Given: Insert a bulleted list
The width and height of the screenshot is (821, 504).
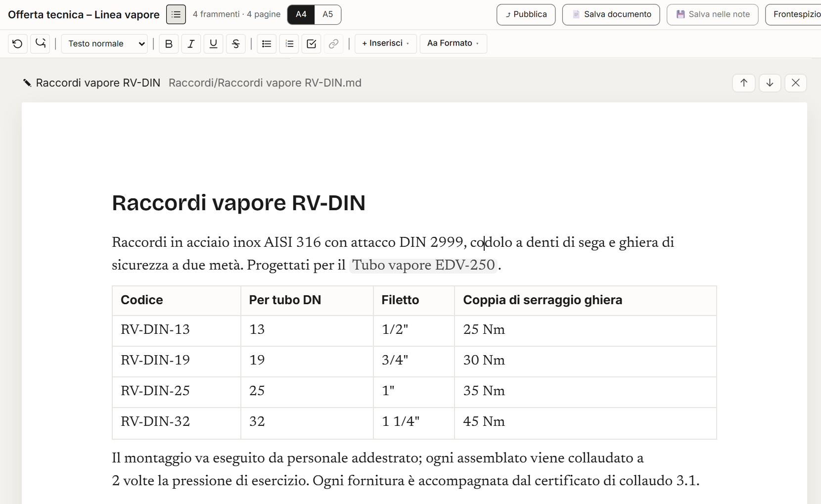Looking at the screenshot, I should [267, 44].
